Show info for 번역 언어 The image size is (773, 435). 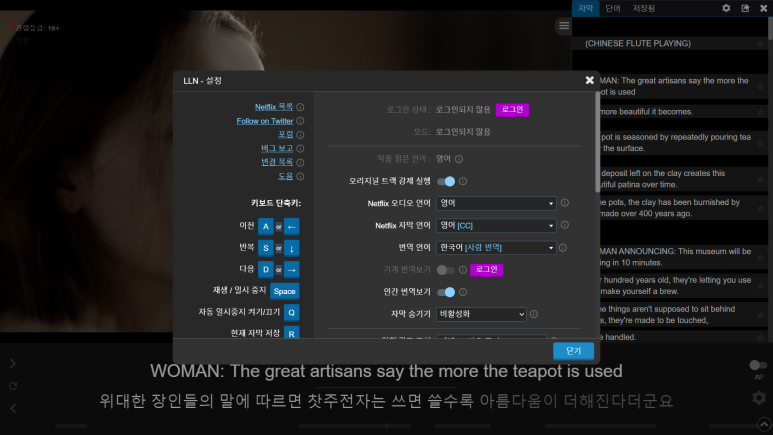(x=563, y=248)
